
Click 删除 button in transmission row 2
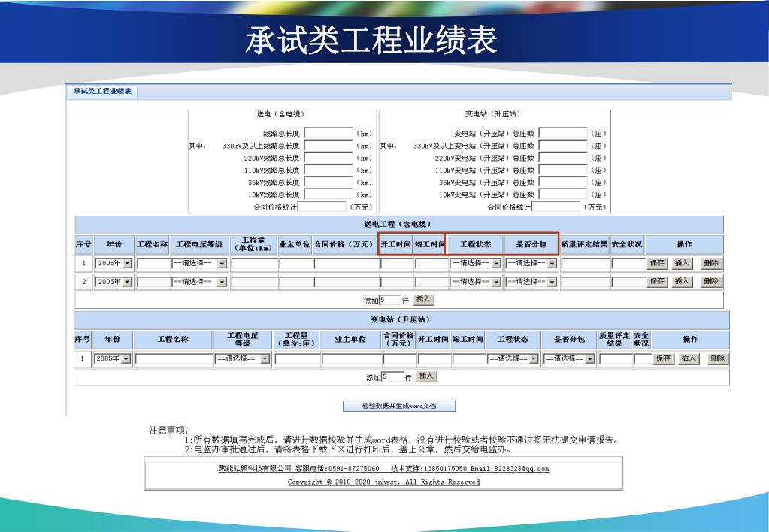pos(711,281)
